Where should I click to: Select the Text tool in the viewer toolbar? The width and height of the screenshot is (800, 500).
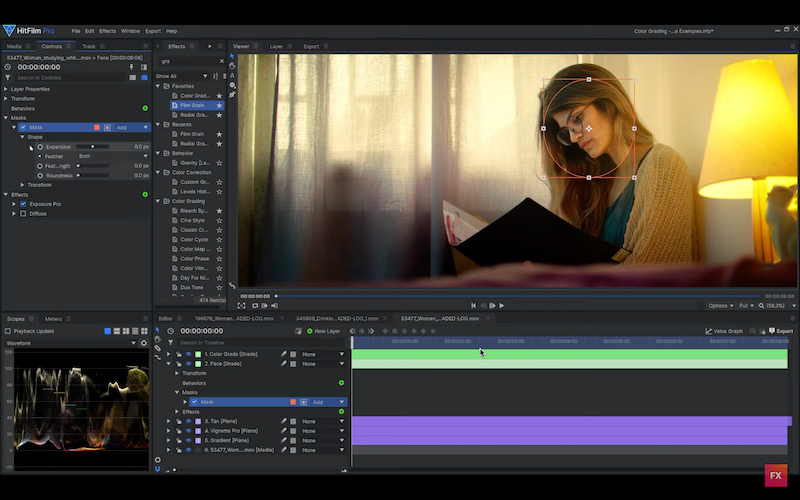(232, 76)
